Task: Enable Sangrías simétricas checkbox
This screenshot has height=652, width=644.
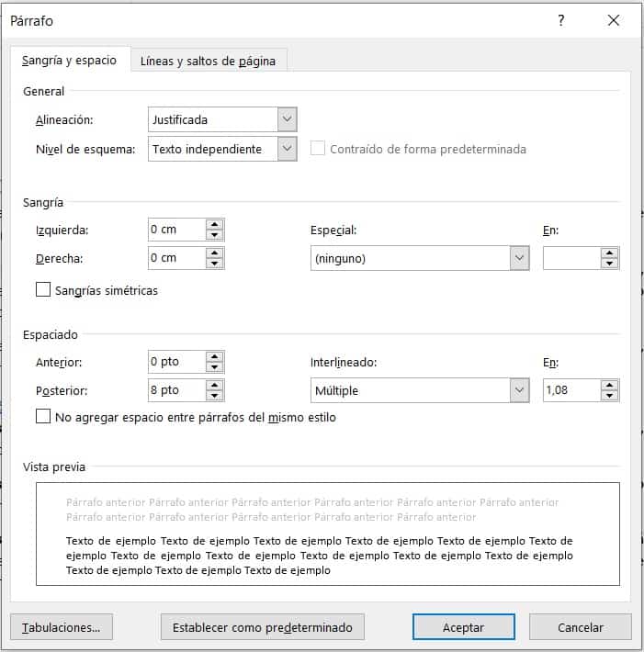Action: click(x=43, y=290)
